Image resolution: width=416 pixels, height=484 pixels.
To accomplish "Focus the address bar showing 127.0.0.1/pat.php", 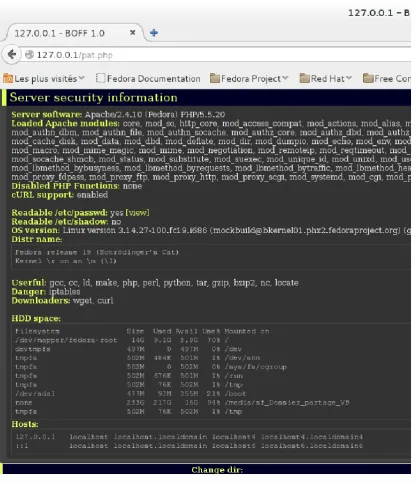I will (x=217, y=55).
